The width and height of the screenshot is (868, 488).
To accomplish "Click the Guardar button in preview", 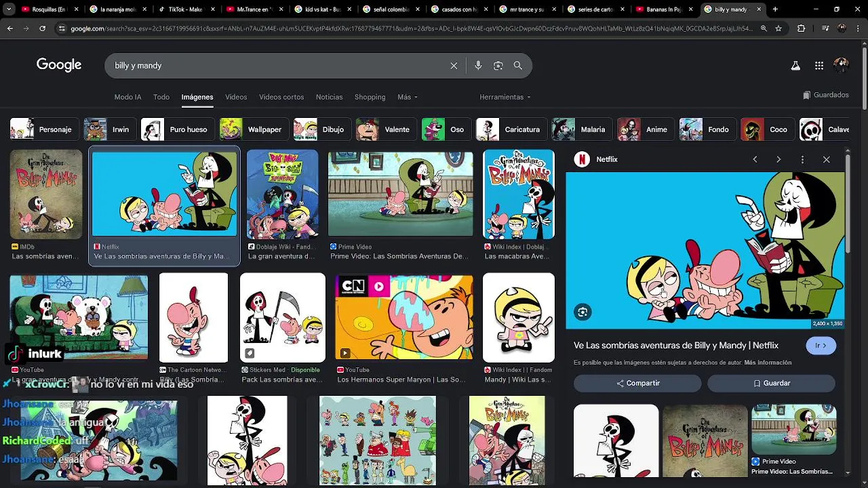I will tap(771, 383).
